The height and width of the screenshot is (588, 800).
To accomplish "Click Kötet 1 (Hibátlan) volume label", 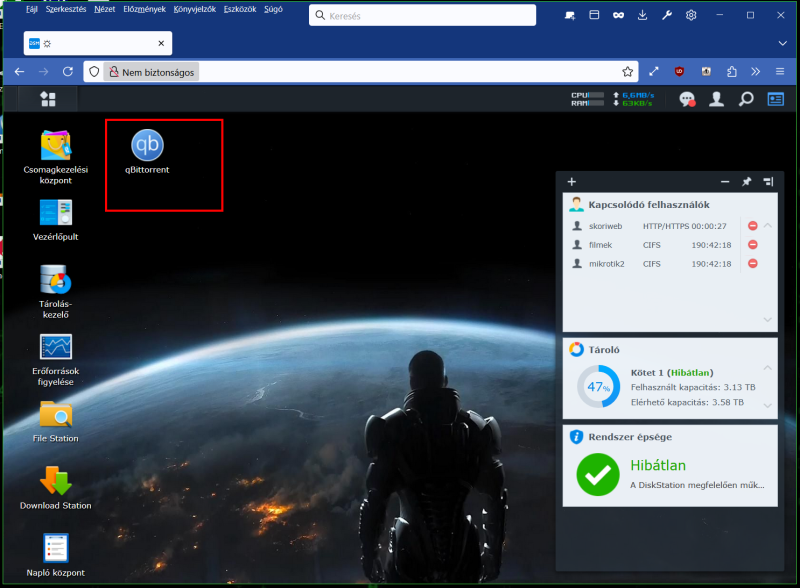I will pyautogui.click(x=672, y=373).
